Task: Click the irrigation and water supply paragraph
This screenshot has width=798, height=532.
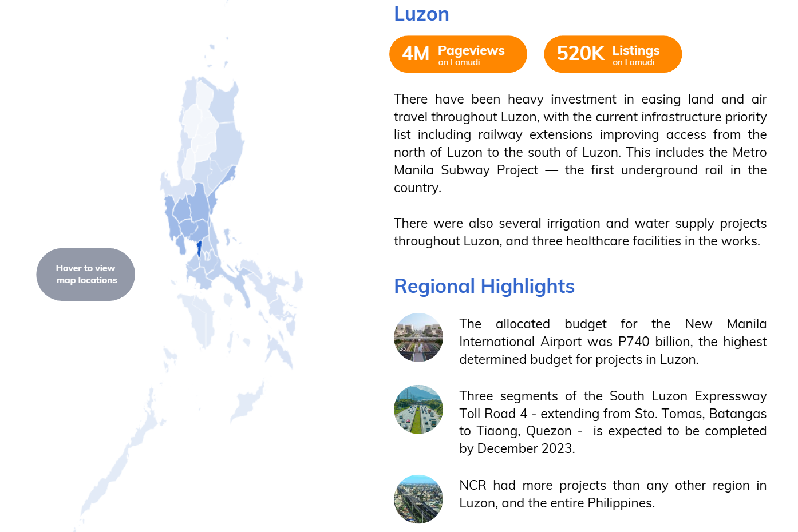Action: tap(580, 232)
